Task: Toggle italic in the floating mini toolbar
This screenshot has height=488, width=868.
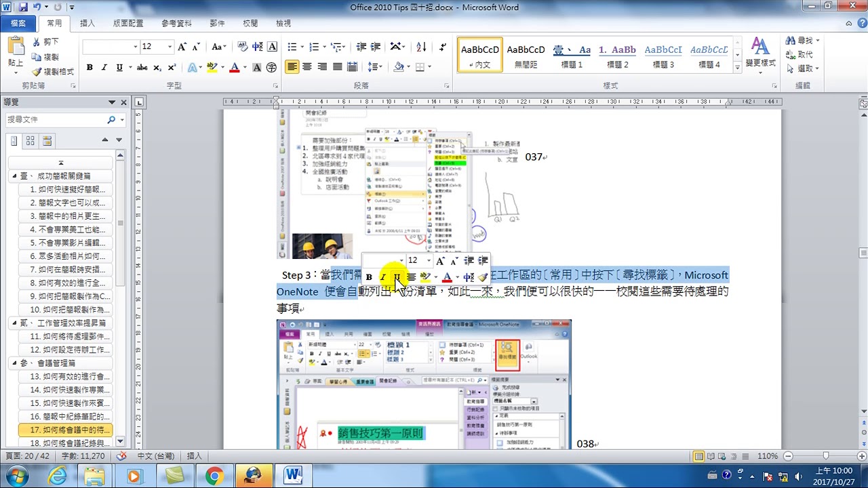Action: tap(382, 277)
